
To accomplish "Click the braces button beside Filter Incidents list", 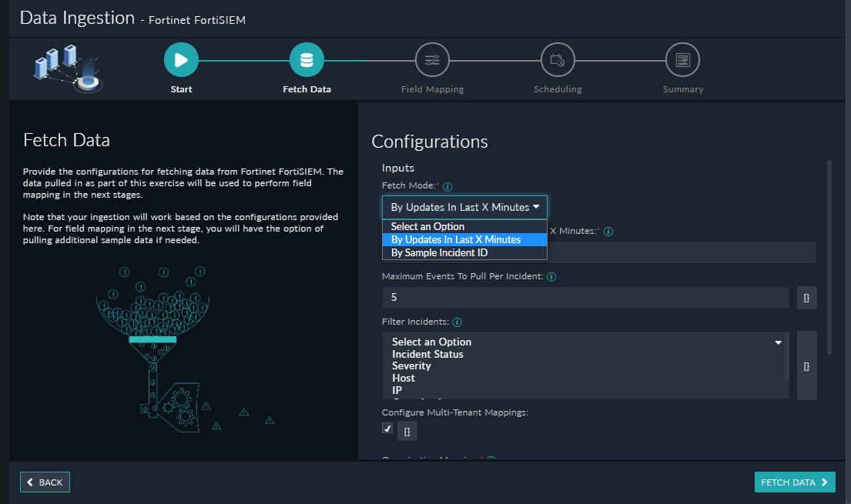I will pos(806,365).
